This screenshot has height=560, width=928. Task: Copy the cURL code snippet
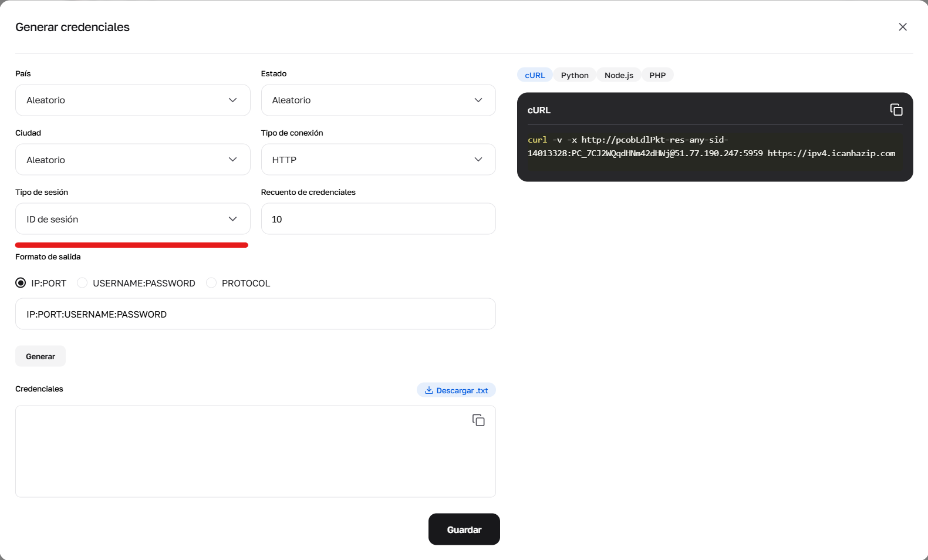click(896, 110)
